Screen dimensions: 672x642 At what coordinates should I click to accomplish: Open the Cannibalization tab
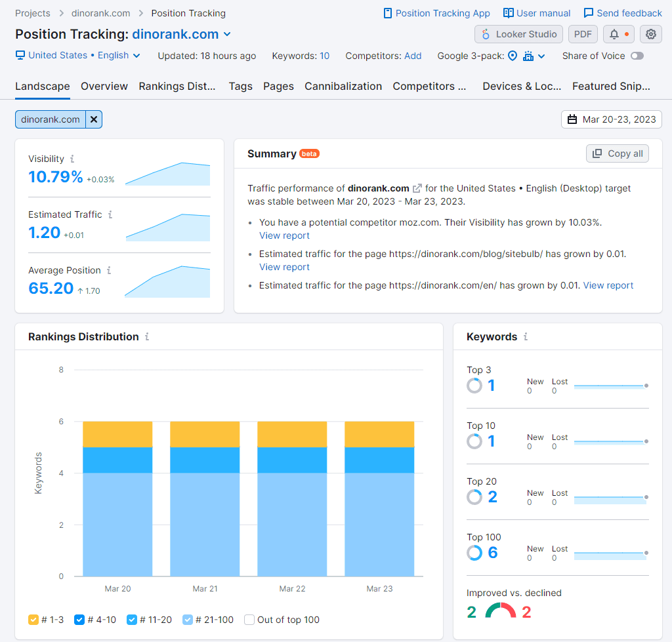[x=343, y=86]
